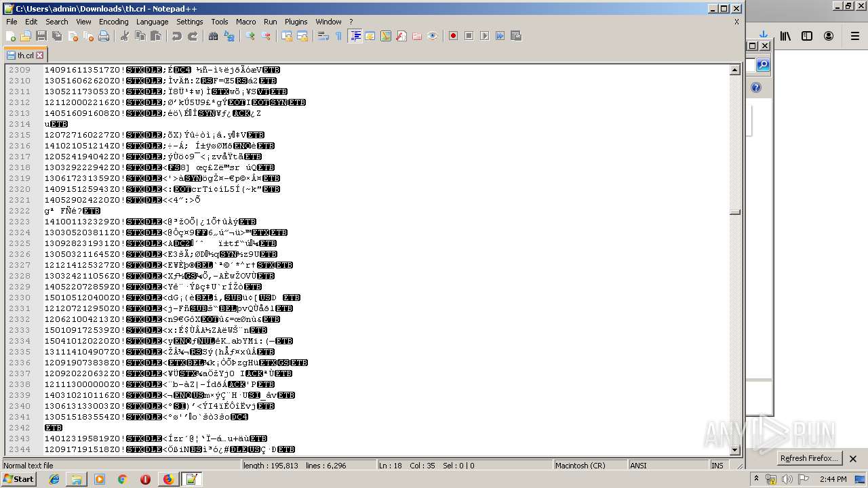
Task: Open the Language menu
Action: 152,22
